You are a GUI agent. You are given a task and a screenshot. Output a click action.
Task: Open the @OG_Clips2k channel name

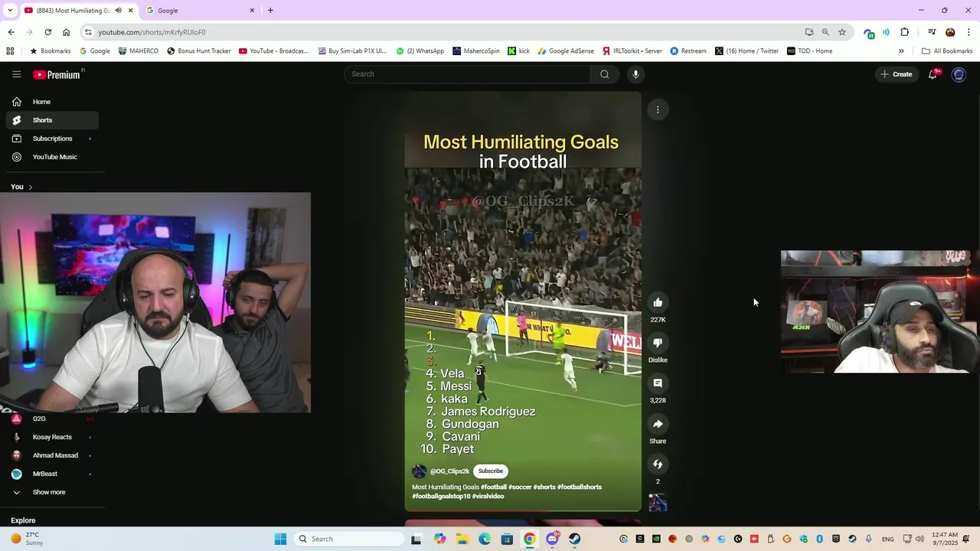[449, 471]
